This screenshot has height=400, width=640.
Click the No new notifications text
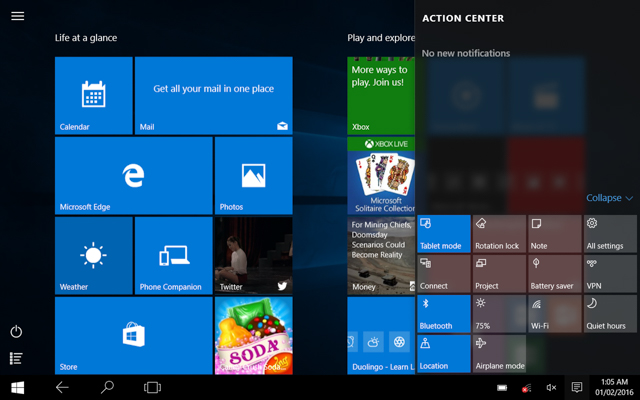pyautogui.click(x=466, y=53)
